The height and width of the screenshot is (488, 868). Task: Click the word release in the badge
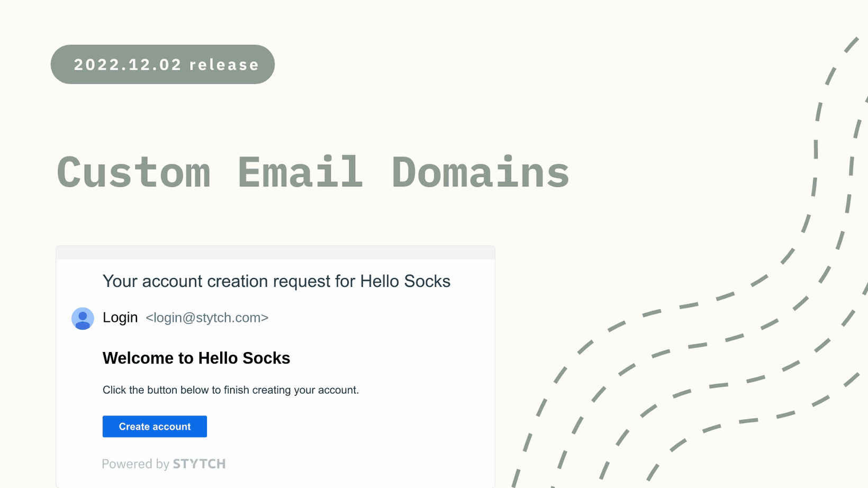[224, 65]
